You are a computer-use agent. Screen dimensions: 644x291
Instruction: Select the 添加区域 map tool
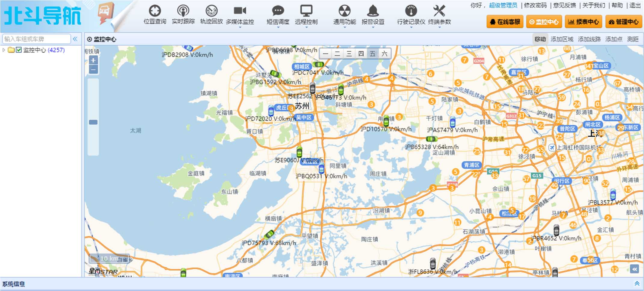(562, 39)
